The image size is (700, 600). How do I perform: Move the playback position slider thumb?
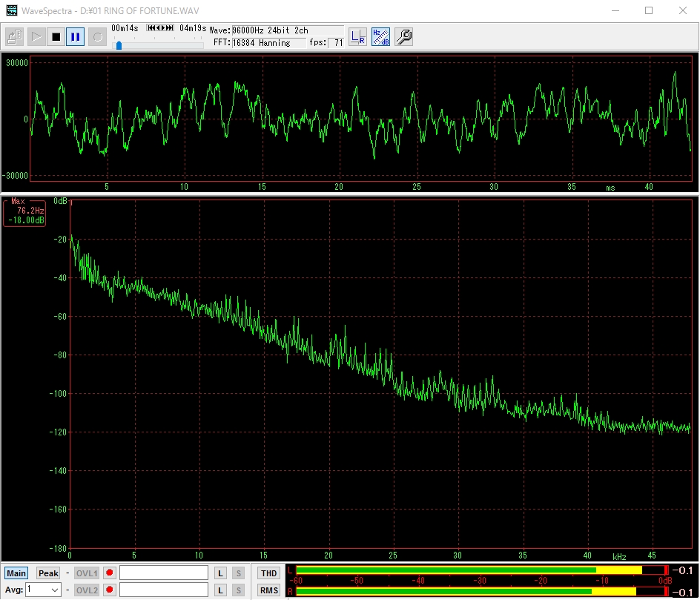pyautogui.click(x=119, y=45)
